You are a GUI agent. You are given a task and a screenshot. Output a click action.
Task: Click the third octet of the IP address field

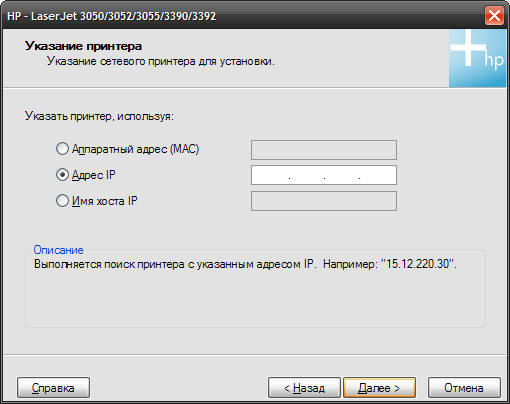coord(342,175)
